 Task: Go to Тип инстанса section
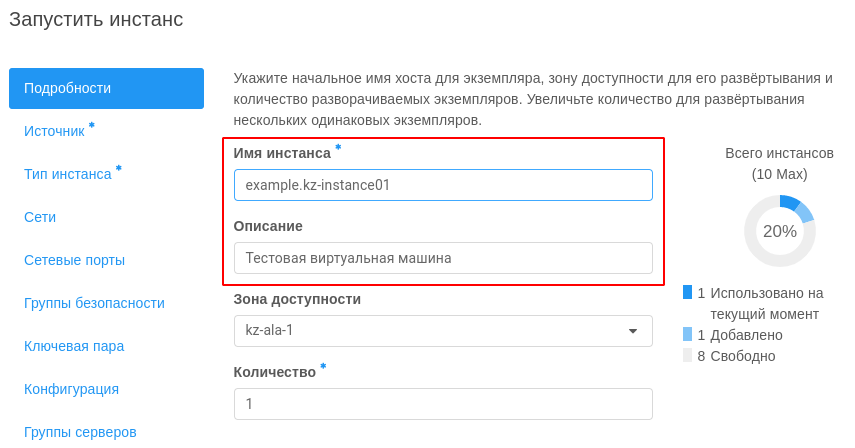[68, 174]
